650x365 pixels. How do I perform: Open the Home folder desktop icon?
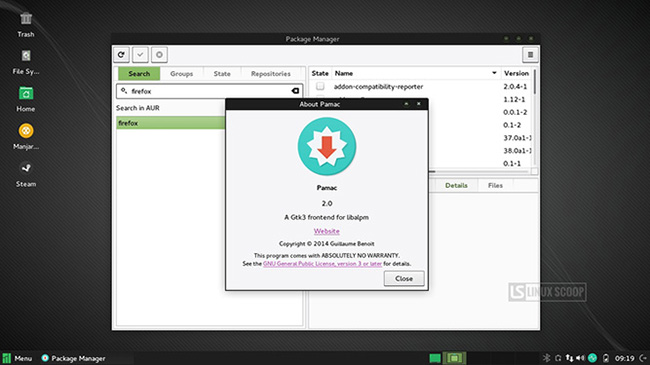(26, 100)
